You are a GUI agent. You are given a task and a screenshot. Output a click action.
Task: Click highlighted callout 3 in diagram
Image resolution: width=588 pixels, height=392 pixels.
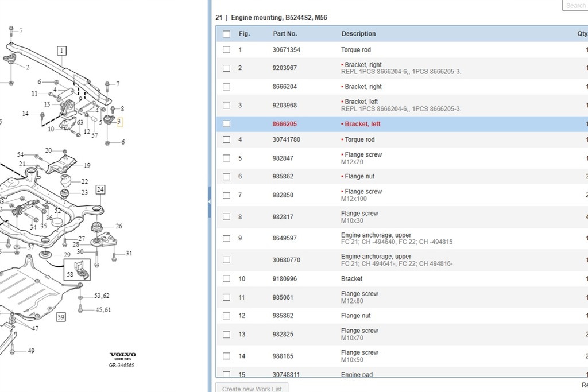(x=119, y=122)
